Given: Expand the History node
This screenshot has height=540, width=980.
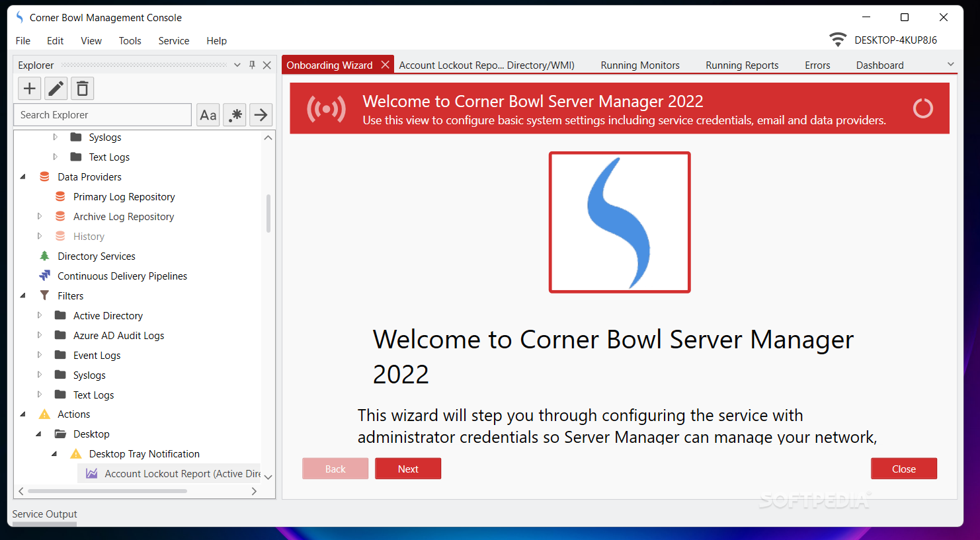Looking at the screenshot, I should tap(39, 237).
